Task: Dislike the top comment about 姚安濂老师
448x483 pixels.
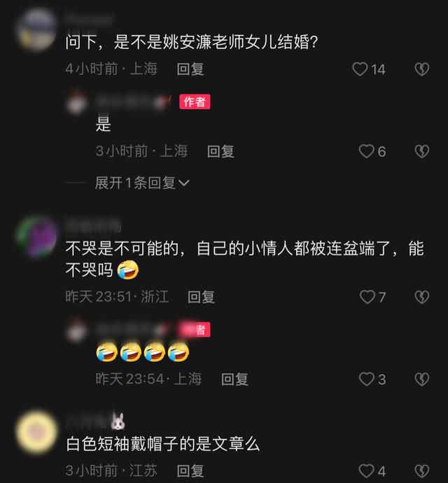Action: click(422, 69)
